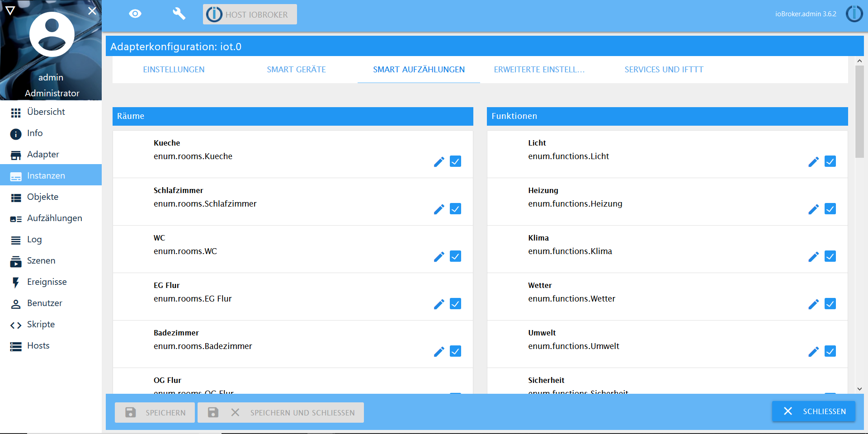Disable the EG Flur room checkbox
This screenshot has height=434, width=868.
pyautogui.click(x=456, y=304)
